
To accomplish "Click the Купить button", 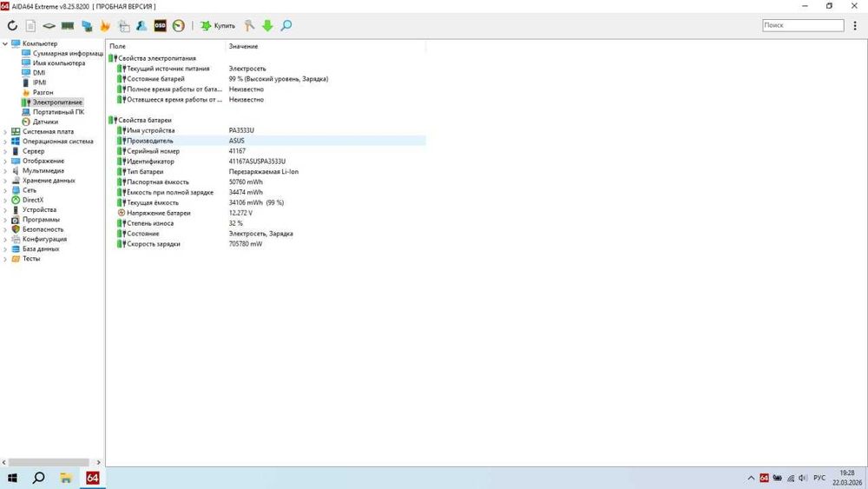I will click(x=218, y=25).
